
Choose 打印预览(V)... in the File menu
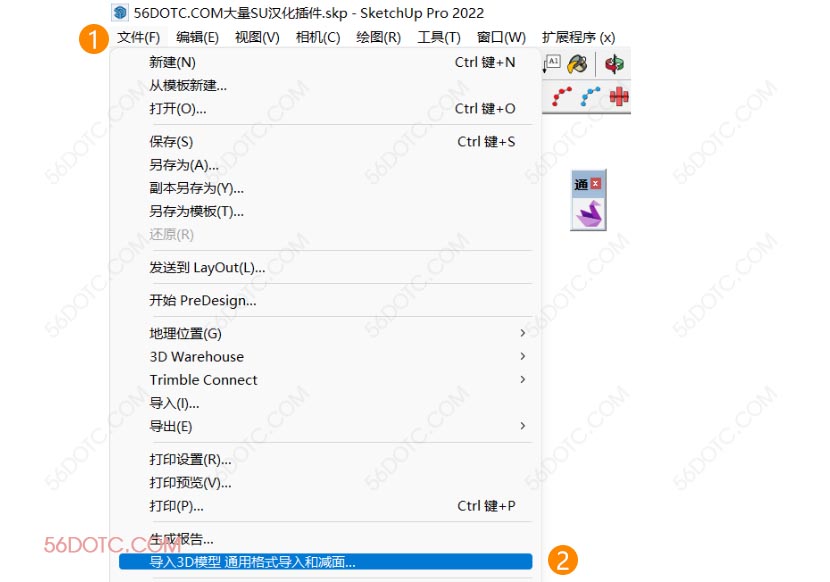pyautogui.click(x=190, y=483)
